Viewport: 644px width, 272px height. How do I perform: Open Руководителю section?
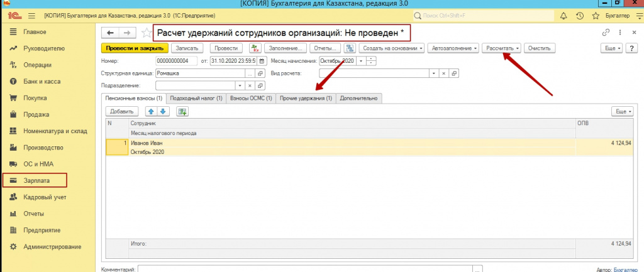tap(44, 48)
